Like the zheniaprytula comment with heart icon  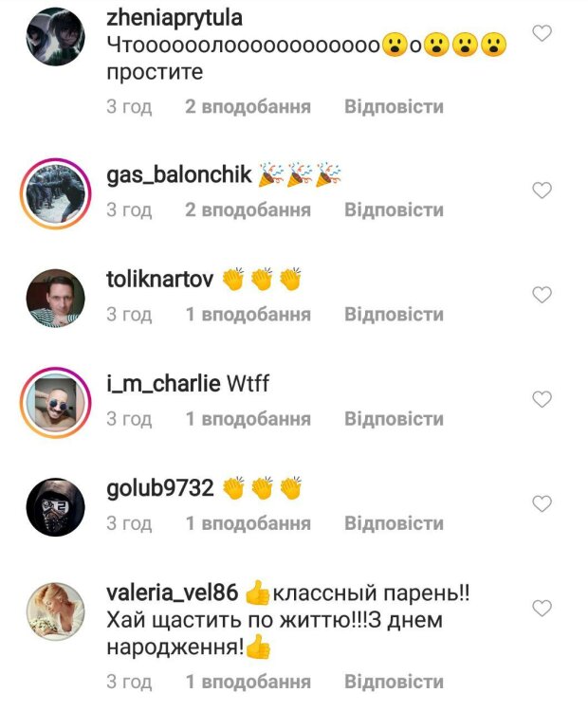click(542, 33)
